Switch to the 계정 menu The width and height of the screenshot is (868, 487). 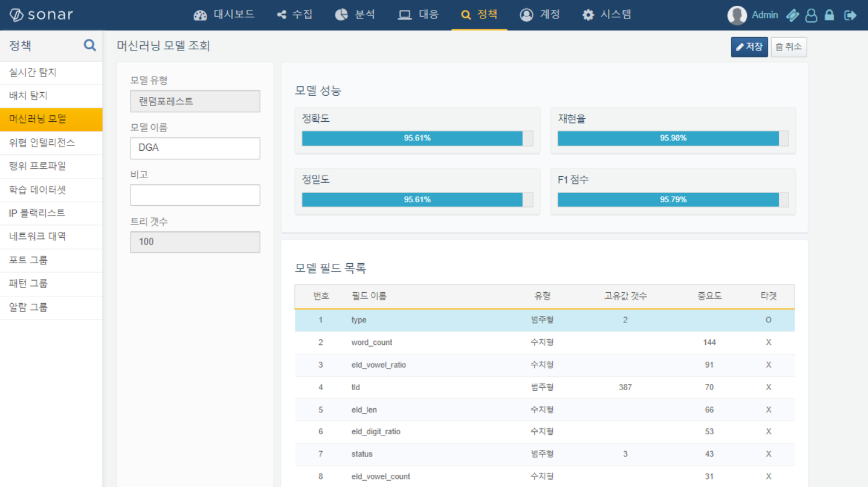click(540, 14)
